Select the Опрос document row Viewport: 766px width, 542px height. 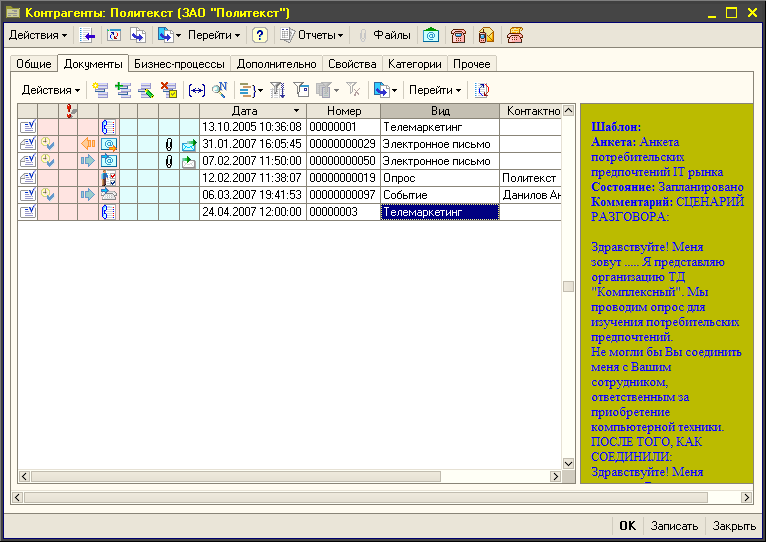coord(399,177)
